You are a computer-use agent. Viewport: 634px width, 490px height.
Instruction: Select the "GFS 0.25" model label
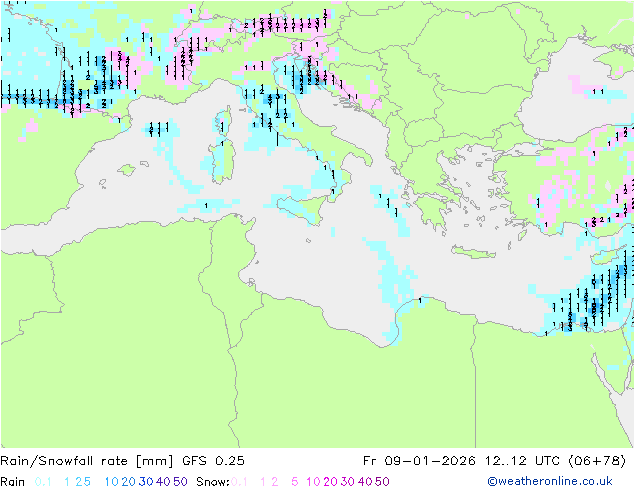tap(213, 461)
